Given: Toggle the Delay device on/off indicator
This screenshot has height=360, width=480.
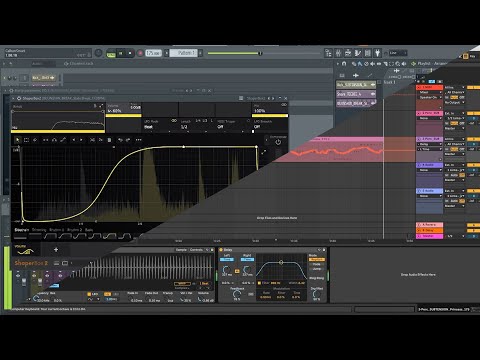Looking at the screenshot, I should (x=221, y=250).
